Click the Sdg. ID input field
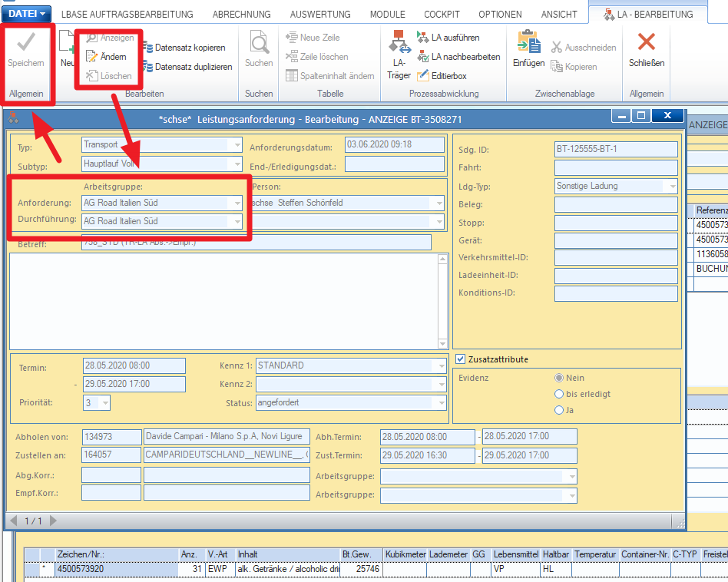The width and height of the screenshot is (728, 582). 616,149
